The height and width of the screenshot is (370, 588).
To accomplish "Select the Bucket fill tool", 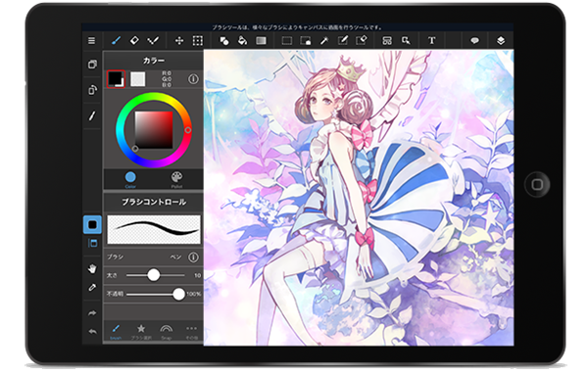I will tap(243, 40).
